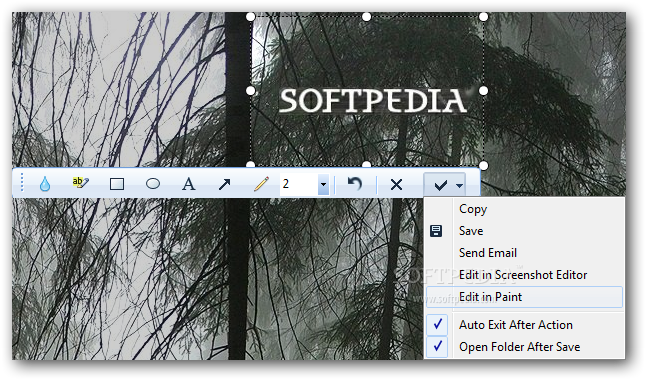Select the arrow drawing tool
This screenshot has height=380, width=646.
(225, 184)
